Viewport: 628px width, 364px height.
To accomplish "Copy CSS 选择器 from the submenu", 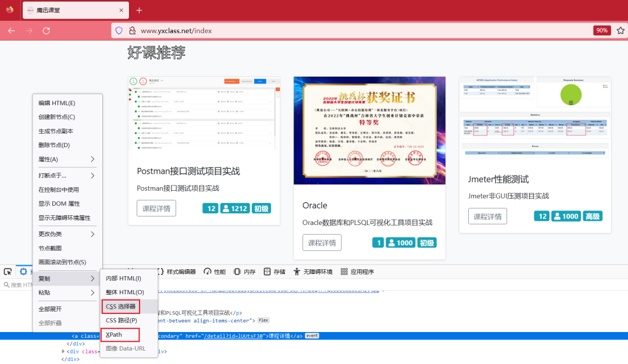I will 129,306.
